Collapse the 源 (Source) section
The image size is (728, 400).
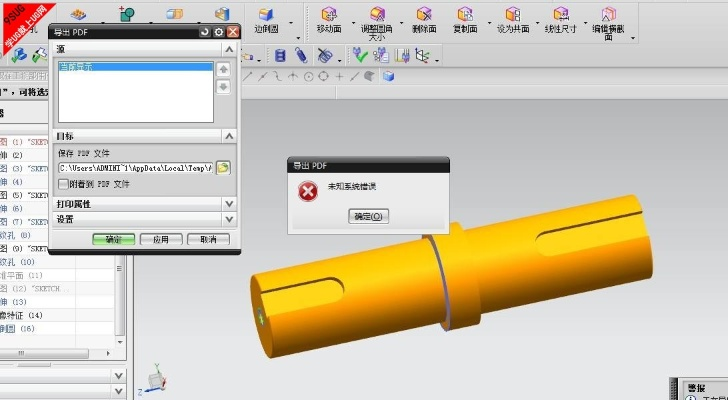tap(229, 49)
